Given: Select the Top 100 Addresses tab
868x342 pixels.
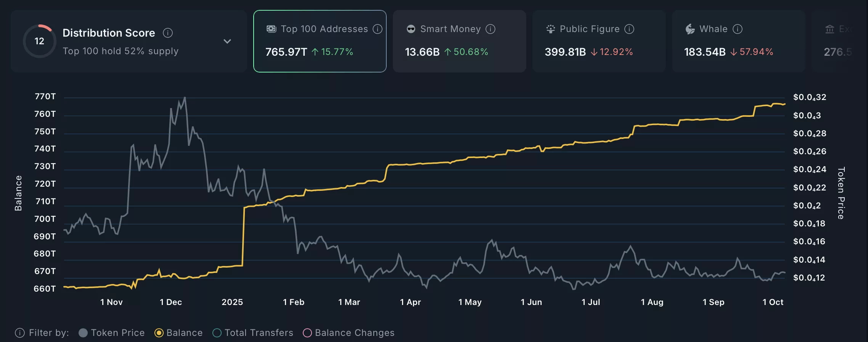Looking at the screenshot, I should pyautogui.click(x=320, y=41).
